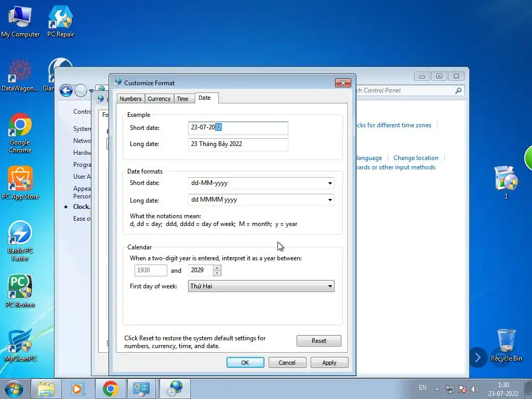532x399 pixels.
Task: Click Short date example field
Action: pos(238,128)
